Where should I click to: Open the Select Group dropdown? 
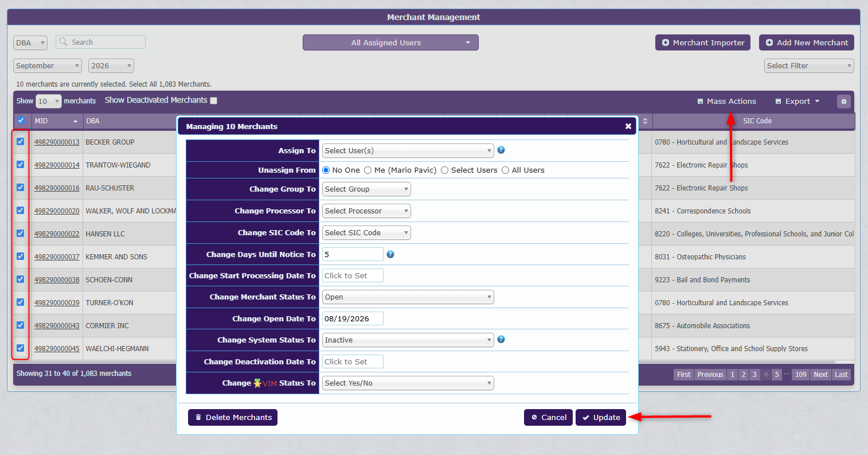point(366,189)
